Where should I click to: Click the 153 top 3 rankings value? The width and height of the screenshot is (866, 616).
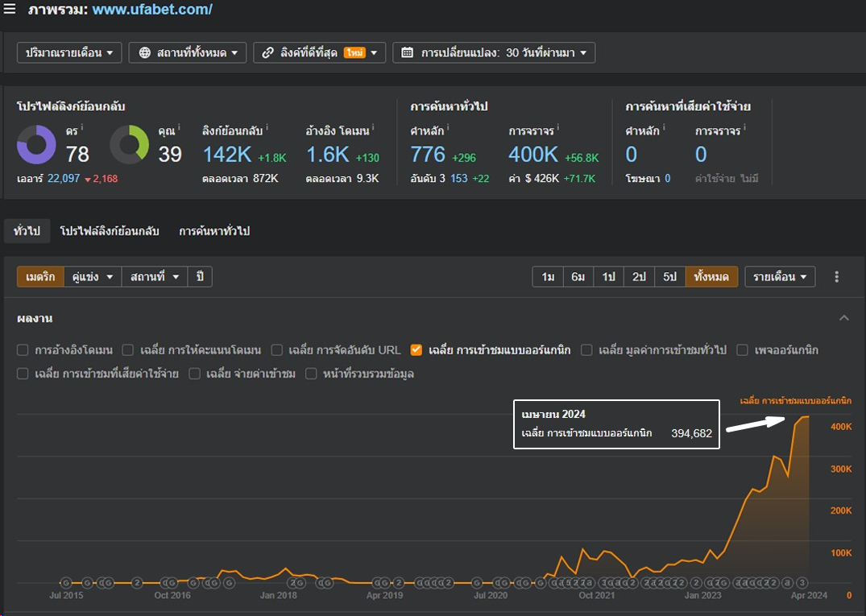click(459, 178)
